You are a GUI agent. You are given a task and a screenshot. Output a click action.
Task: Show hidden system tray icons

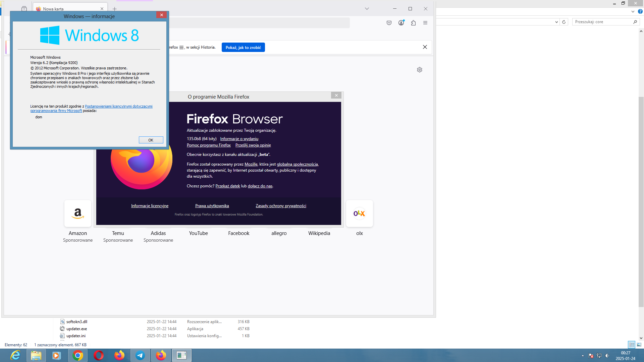pos(583,356)
